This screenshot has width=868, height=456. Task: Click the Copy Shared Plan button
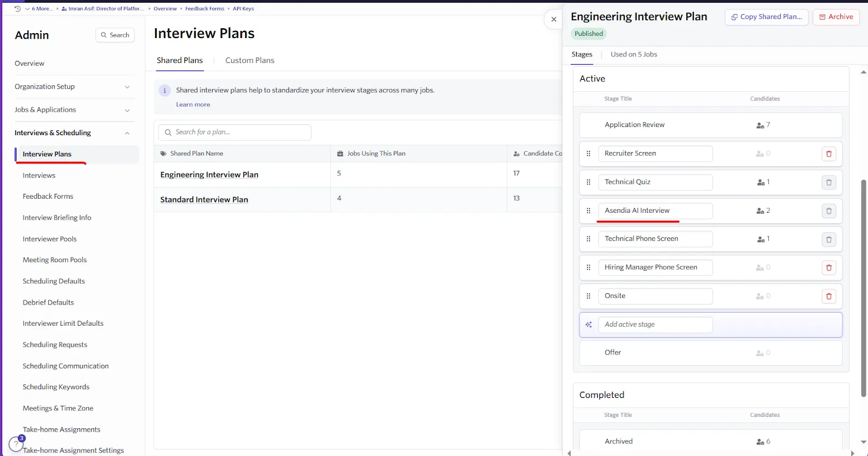pyautogui.click(x=767, y=17)
